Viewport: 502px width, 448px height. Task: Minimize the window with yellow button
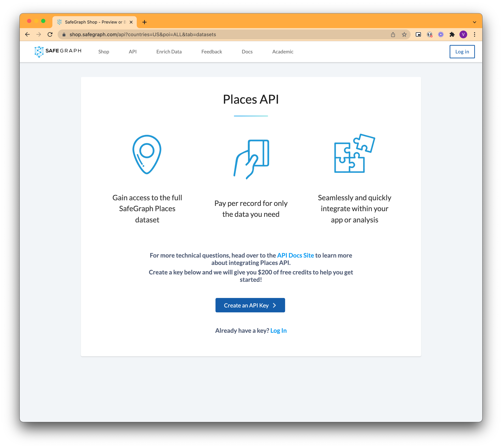click(x=36, y=21)
